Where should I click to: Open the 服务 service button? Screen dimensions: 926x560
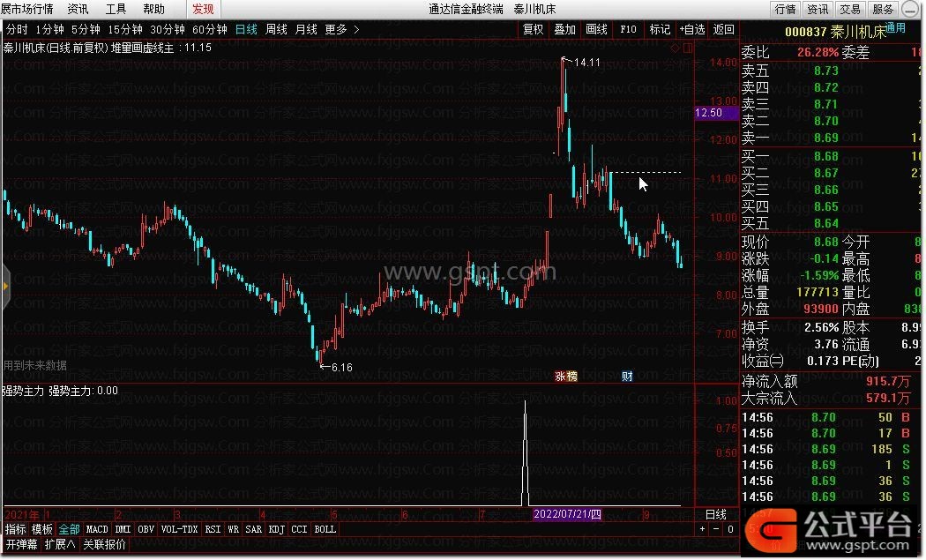tap(883, 9)
